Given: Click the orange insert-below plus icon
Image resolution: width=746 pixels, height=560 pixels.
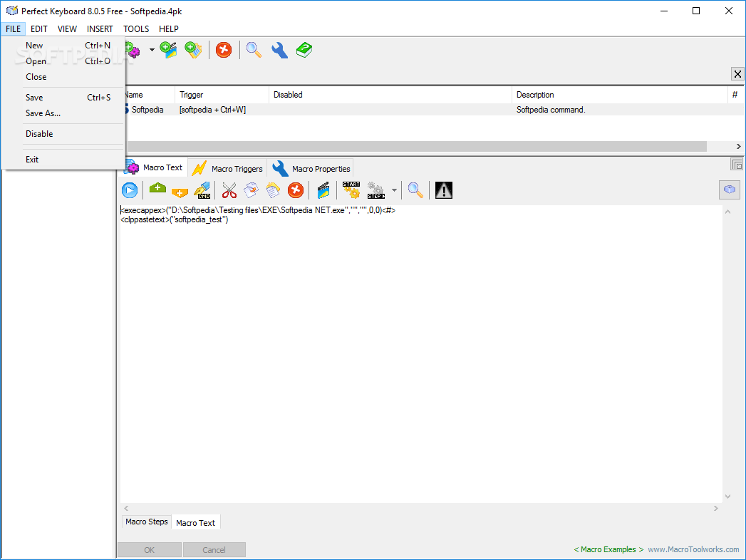Looking at the screenshot, I should coord(180,192).
